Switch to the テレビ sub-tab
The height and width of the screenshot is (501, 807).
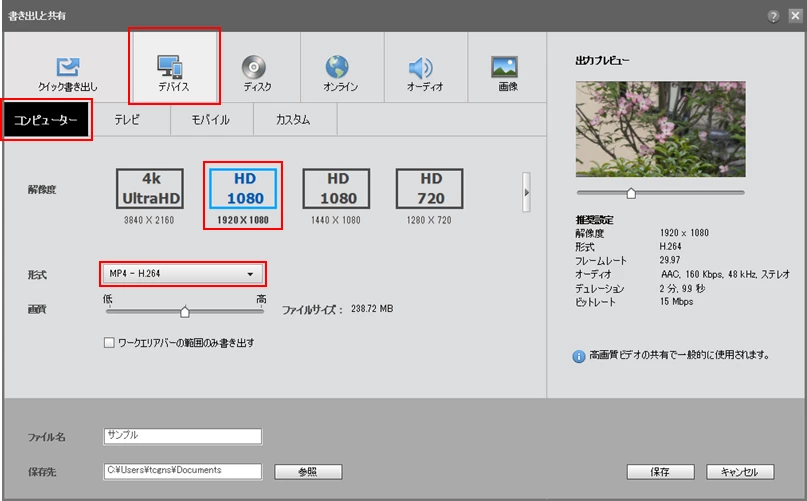pos(128,120)
